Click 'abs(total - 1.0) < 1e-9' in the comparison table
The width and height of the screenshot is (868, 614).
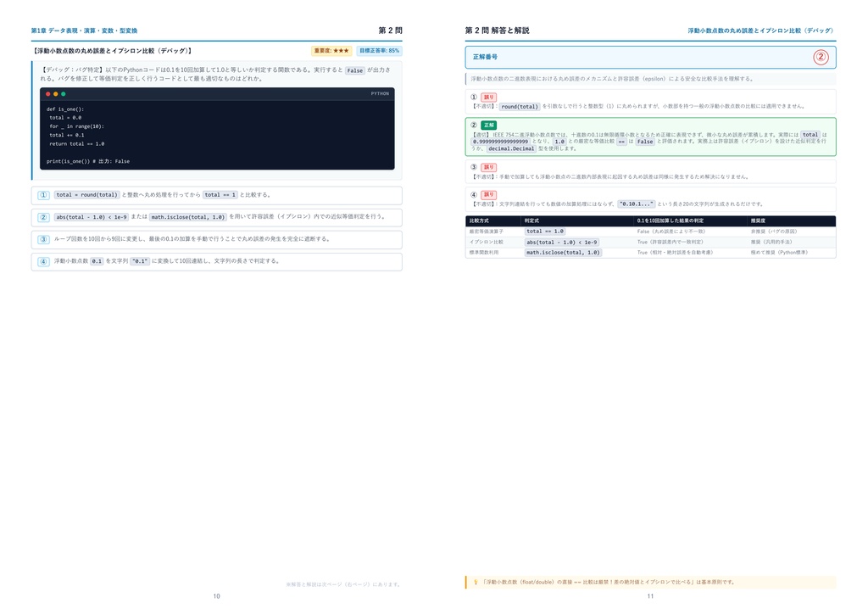point(562,242)
